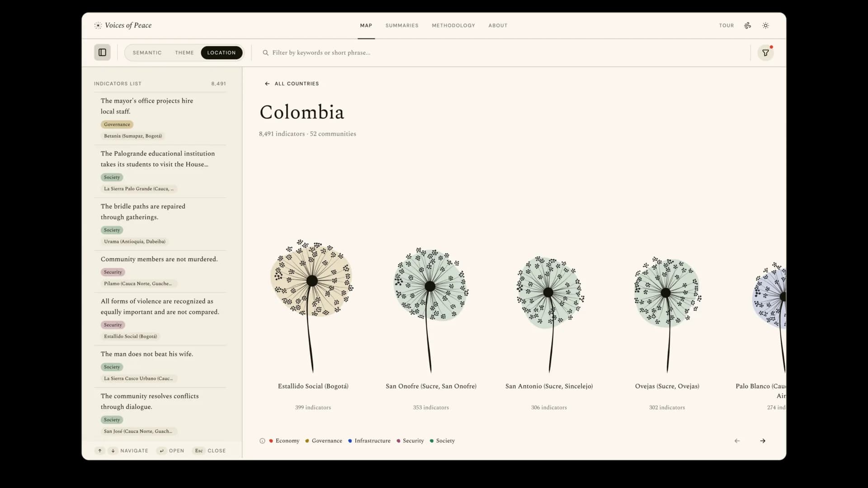The height and width of the screenshot is (488, 868).
Task: Click the Betania (Sumapaz, Bogotá) location tag
Action: [x=133, y=136]
